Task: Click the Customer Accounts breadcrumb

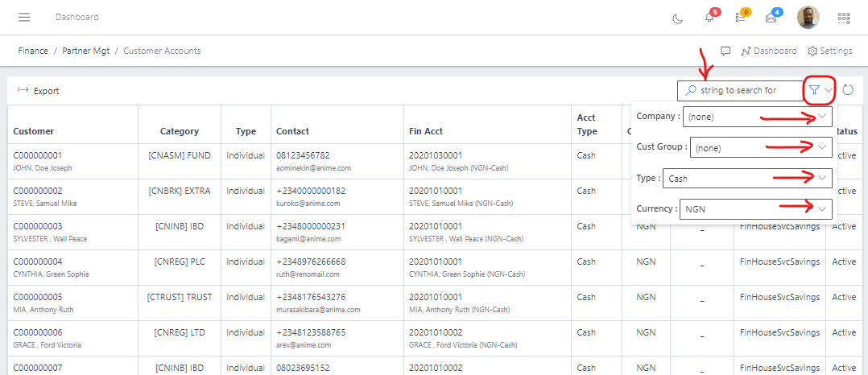Action: tap(162, 51)
